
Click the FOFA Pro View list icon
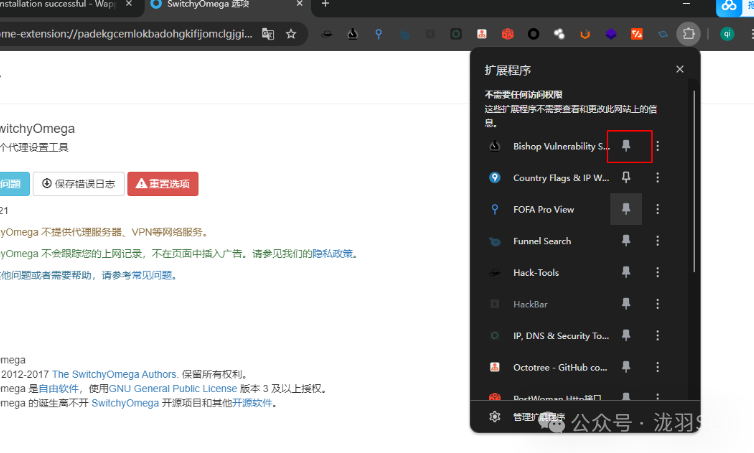[495, 209]
